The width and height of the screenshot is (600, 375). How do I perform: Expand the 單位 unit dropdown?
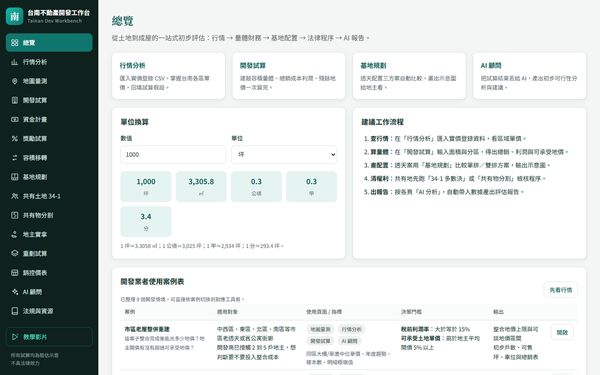(x=284, y=154)
